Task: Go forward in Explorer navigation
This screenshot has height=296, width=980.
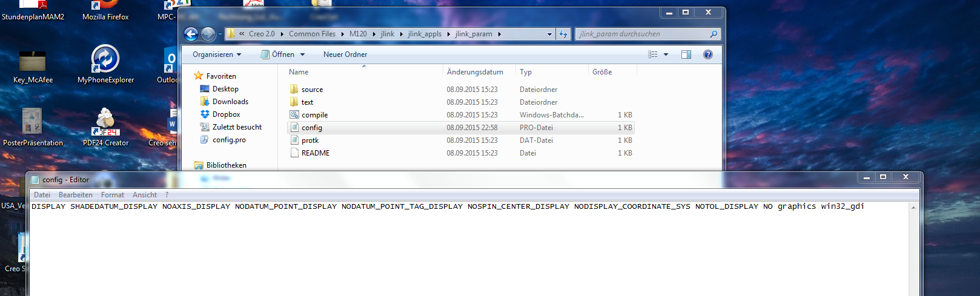Action: point(208,34)
